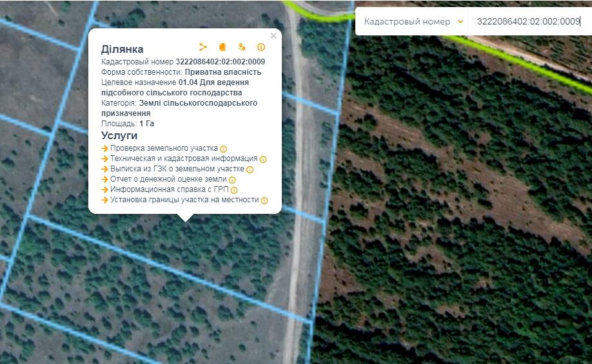The height and width of the screenshot is (364, 592).
Task: Click info icon beside Проверка земельного участка
Action: coord(224,149)
